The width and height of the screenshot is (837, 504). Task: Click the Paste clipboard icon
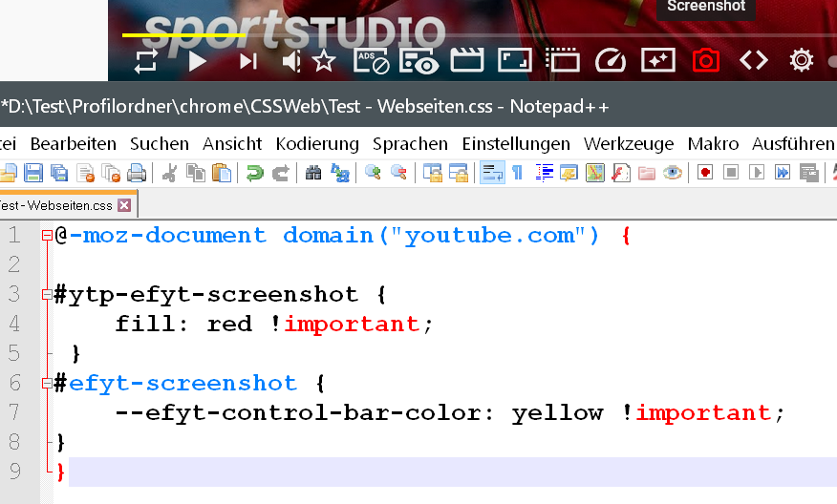click(222, 173)
